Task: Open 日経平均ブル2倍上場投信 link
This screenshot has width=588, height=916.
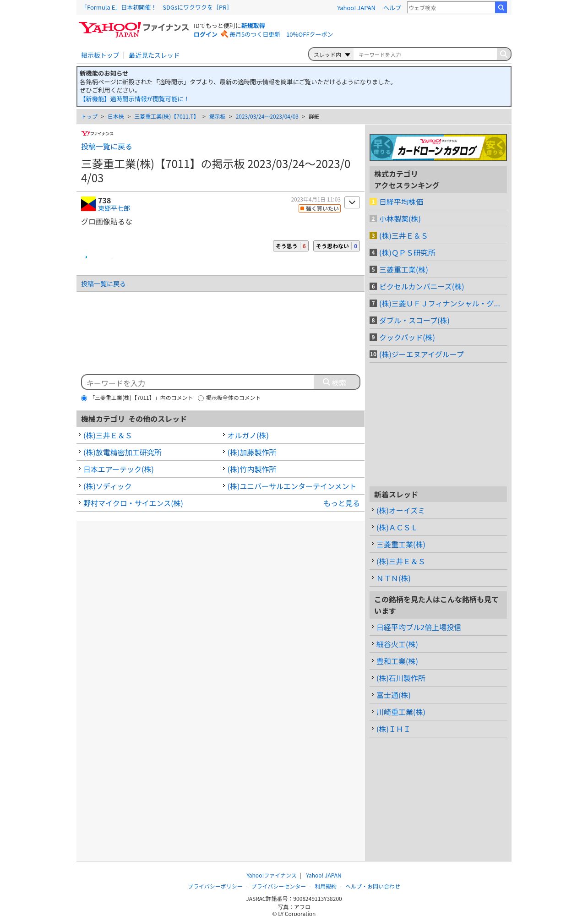Action: [419, 627]
